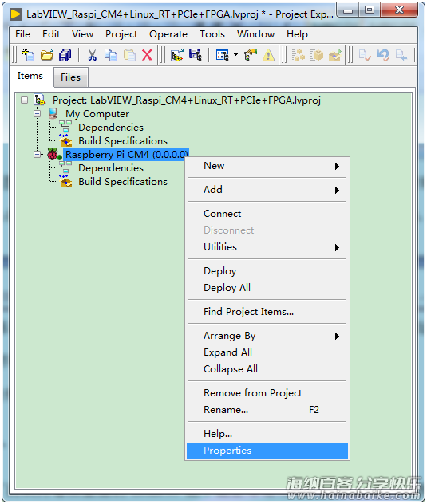Click the Find Project Items toolbar icon
The height and width of the screenshot is (504, 427).
point(251,55)
